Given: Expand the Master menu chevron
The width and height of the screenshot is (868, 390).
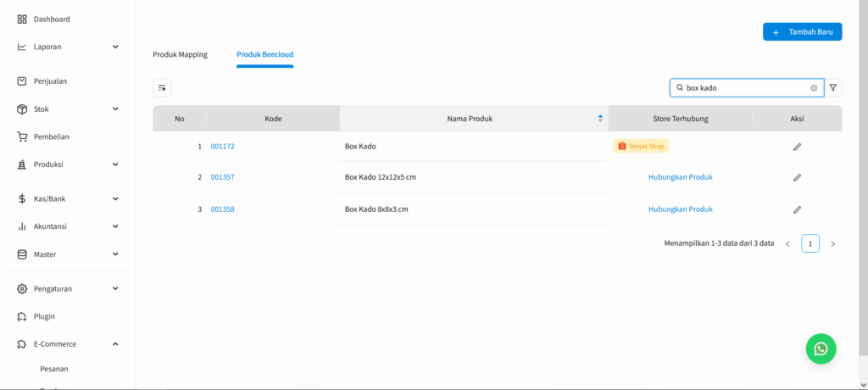Looking at the screenshot, I should tap(115, 254).
